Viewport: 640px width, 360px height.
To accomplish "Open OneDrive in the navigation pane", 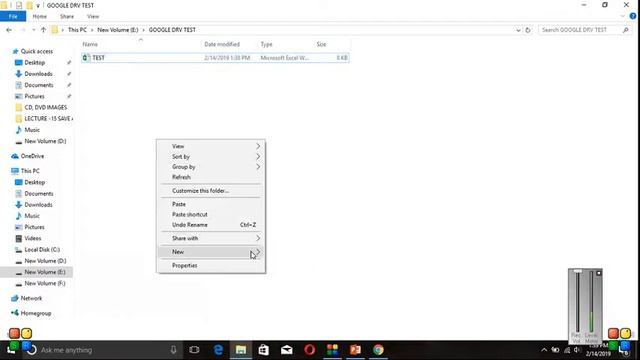I will (32, 156).
